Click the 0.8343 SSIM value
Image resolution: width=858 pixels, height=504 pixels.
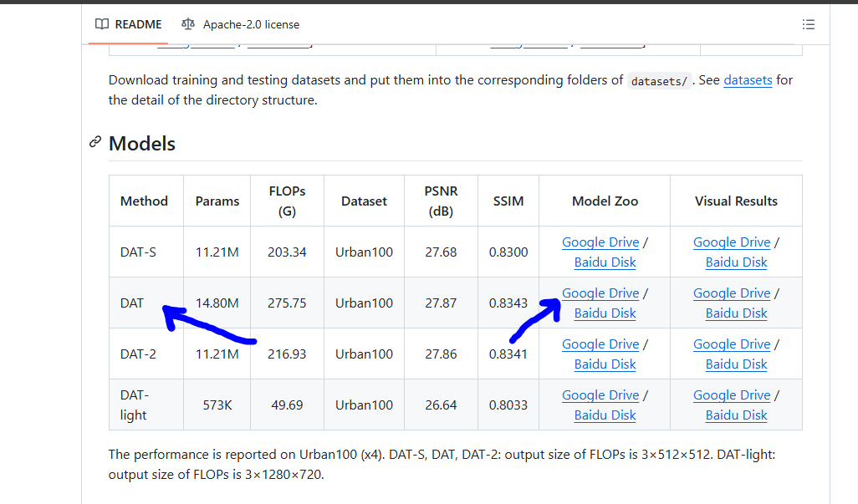pos(508,303)
